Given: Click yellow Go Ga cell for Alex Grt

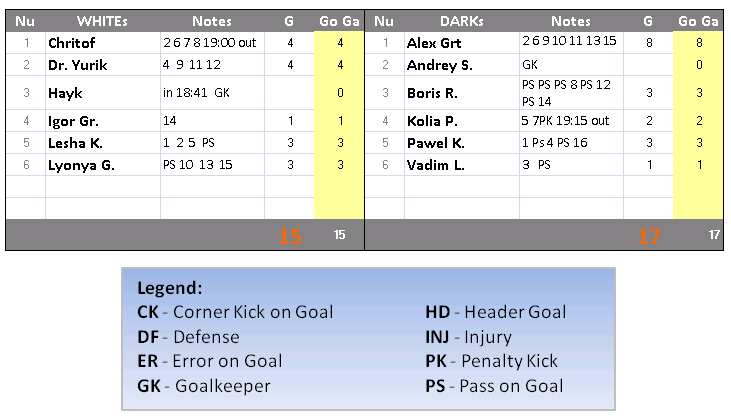Looking at the screenshot, I should click(x=698, y=43).
